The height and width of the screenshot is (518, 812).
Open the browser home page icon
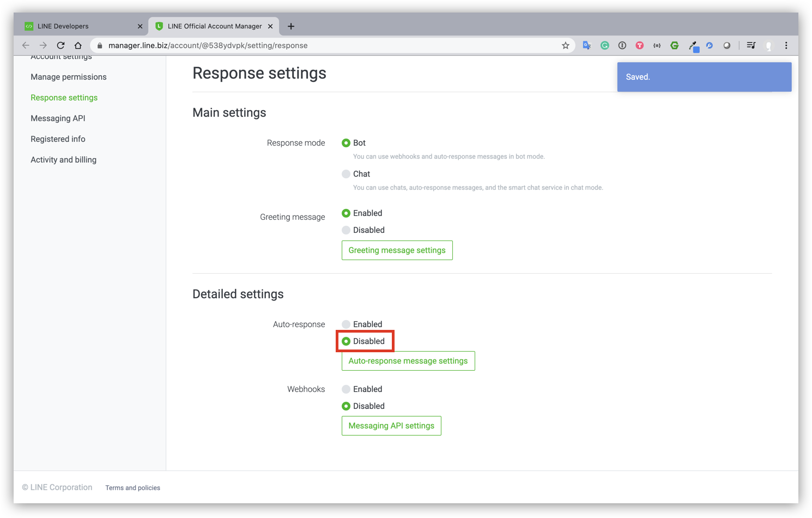click(78, 45)
